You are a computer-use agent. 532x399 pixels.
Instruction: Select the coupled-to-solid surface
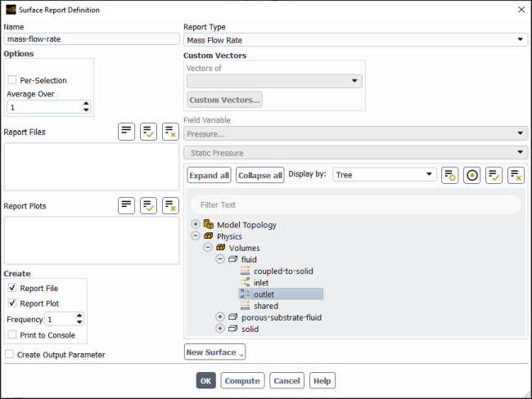(x=283, y=271)
